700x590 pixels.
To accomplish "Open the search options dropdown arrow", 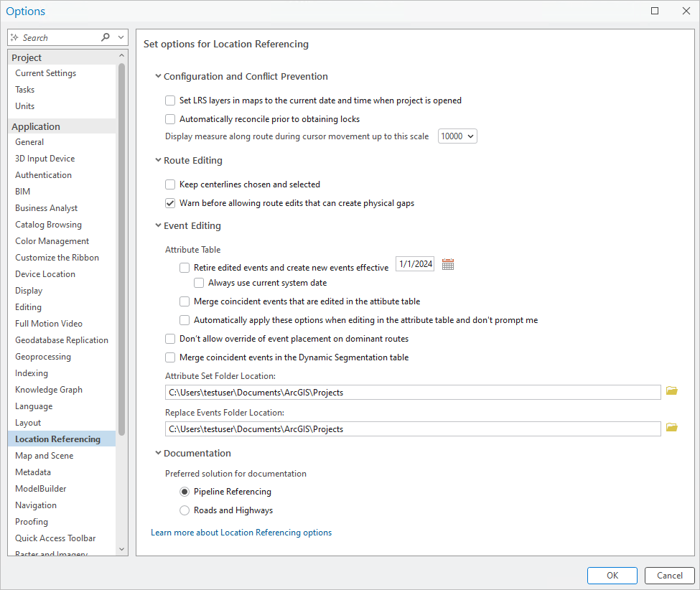I will pyautogui.click(x=121, y=37).
